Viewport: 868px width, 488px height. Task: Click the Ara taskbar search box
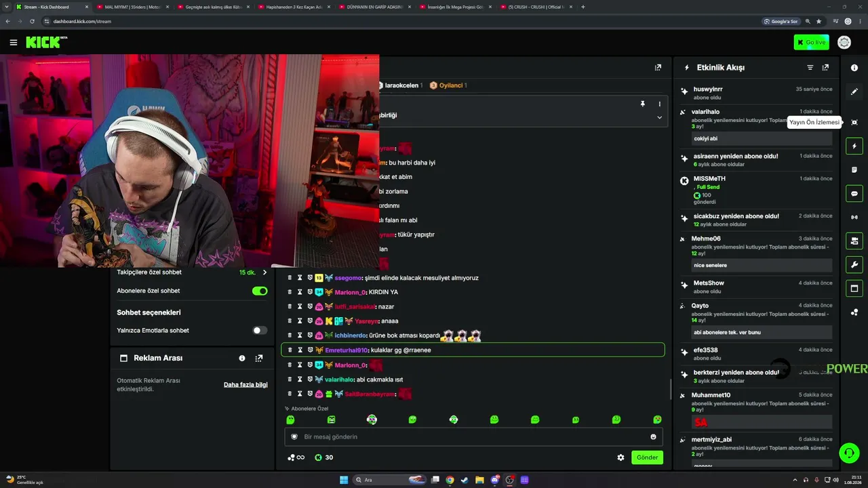[x=390, y=480]
